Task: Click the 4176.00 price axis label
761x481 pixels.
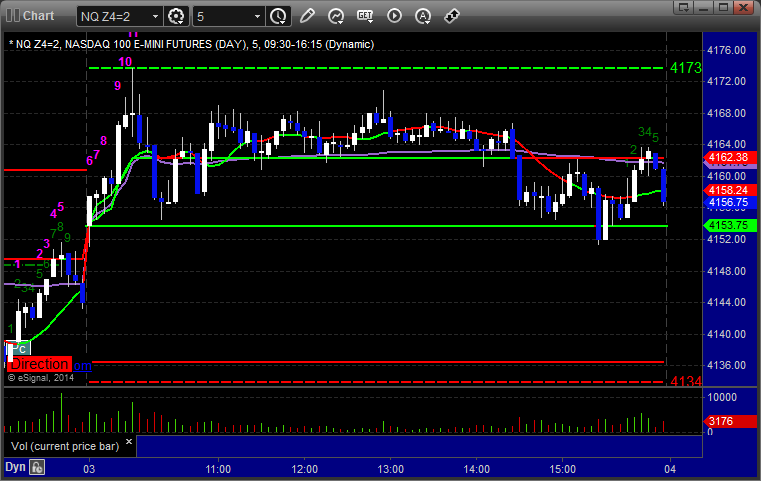Action: [727, 50]
